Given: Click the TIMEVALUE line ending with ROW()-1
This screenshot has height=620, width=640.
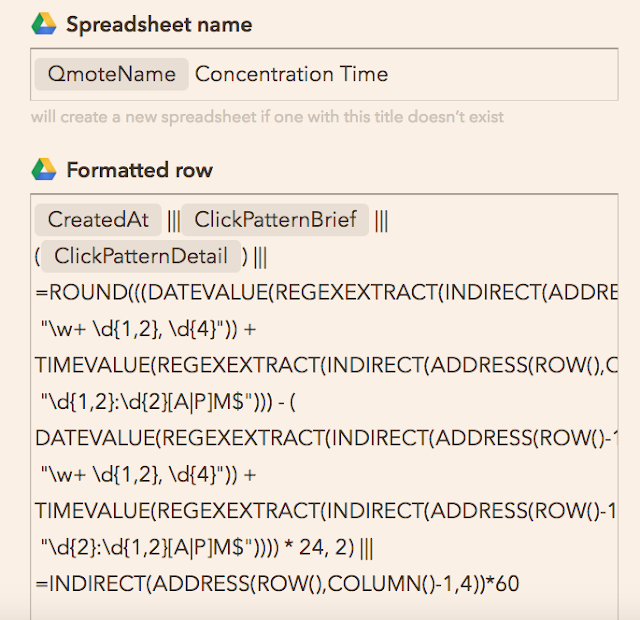Looking at the screenshot, I should (x=326, y=511).
